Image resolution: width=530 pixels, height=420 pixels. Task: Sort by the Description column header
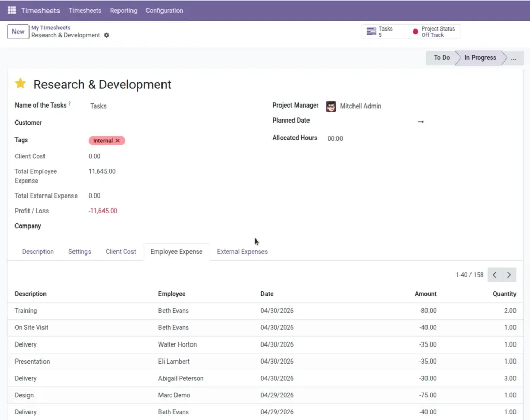[x=31, y=294]
